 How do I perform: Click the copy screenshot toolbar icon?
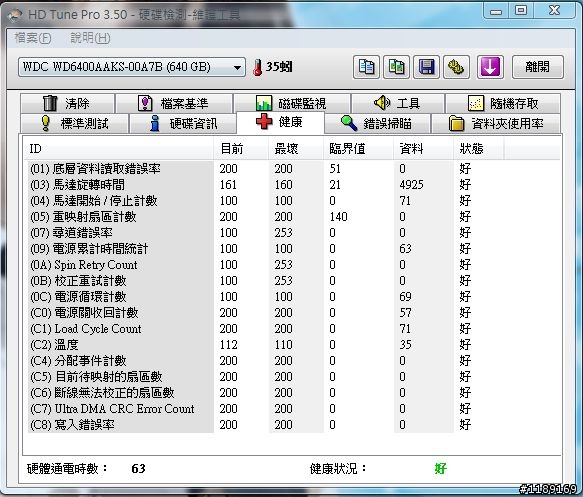pyautogui.click(x=396, y=67)
